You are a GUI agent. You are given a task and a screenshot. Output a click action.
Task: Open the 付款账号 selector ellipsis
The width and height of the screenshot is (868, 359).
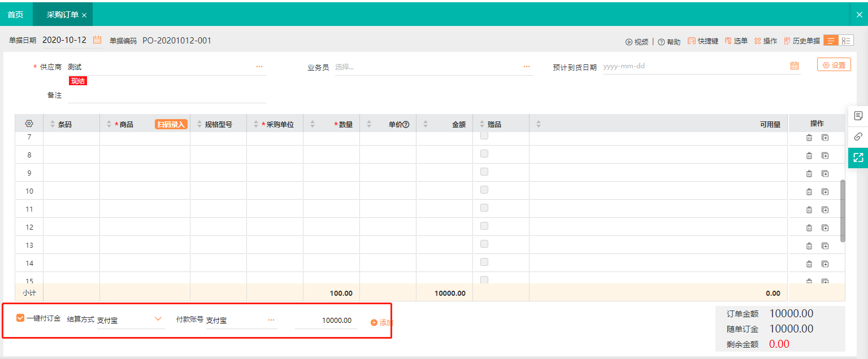(271, 320)
